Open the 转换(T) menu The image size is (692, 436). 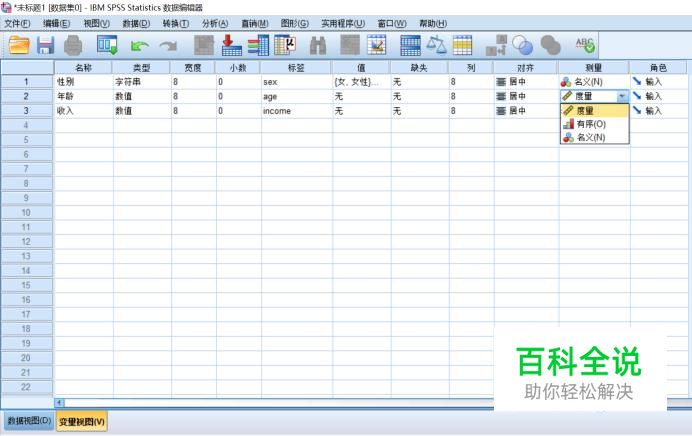click(176, 23)
